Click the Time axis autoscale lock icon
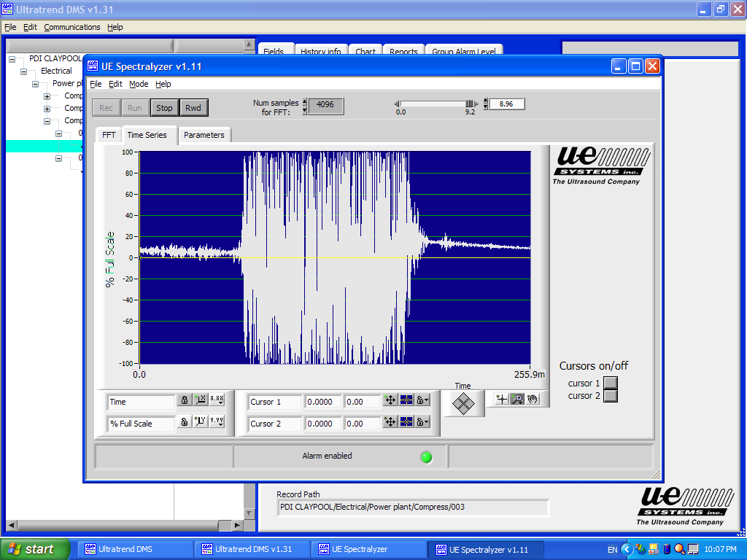The image size is (747, 560). [x=185, y=400]
